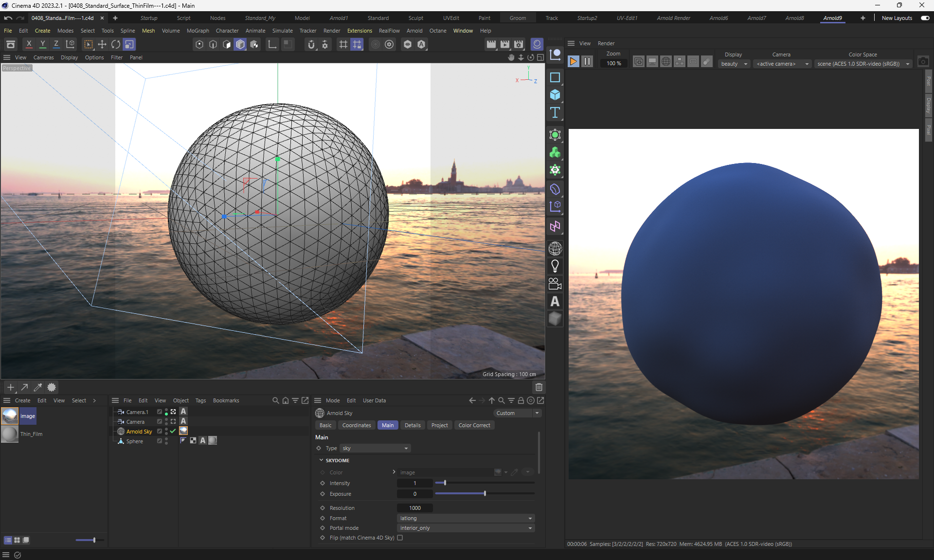
Task: Click the Cube primitive icon
Action: tap(555, 95)
